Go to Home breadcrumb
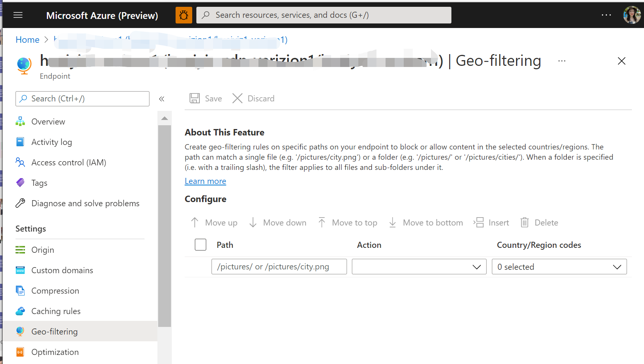 pyautogui.click(x=27, y=40)
